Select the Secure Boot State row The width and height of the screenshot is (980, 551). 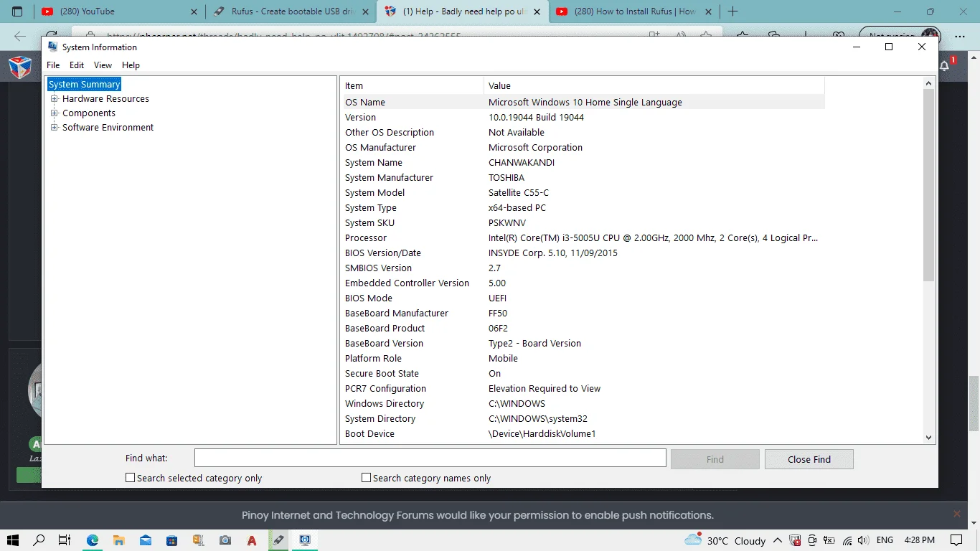tap(584, 374)
